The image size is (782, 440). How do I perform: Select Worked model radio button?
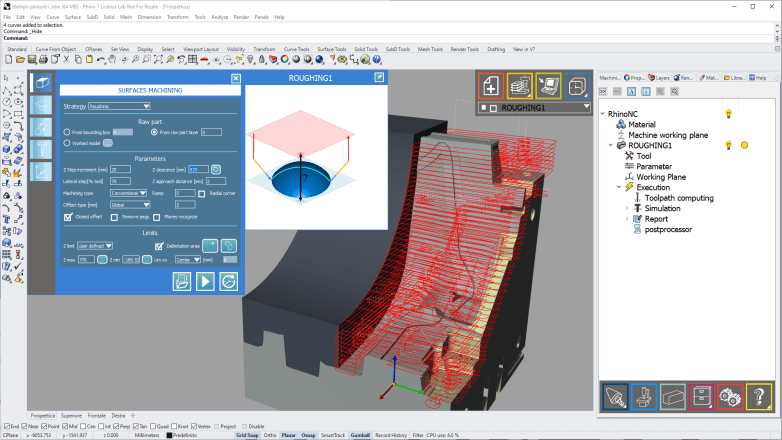pyautogui.click(x=67, y=143)
